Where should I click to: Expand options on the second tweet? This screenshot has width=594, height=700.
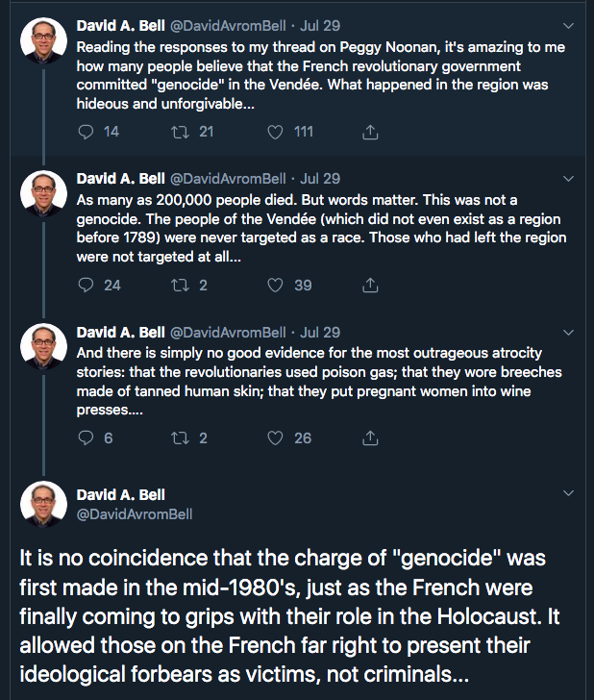point(568,178)
